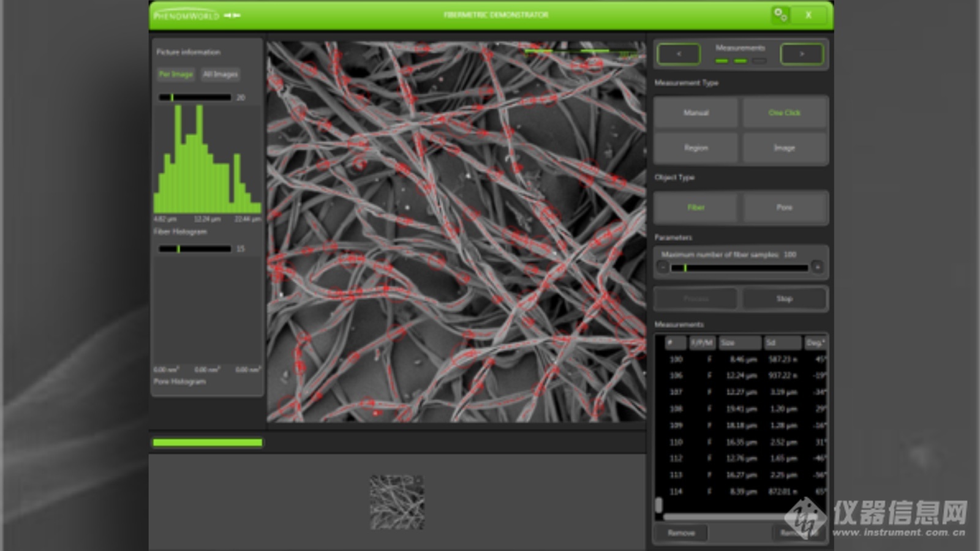
Task: Select the One Click measurement type
Action: click(x=785, y=113)
